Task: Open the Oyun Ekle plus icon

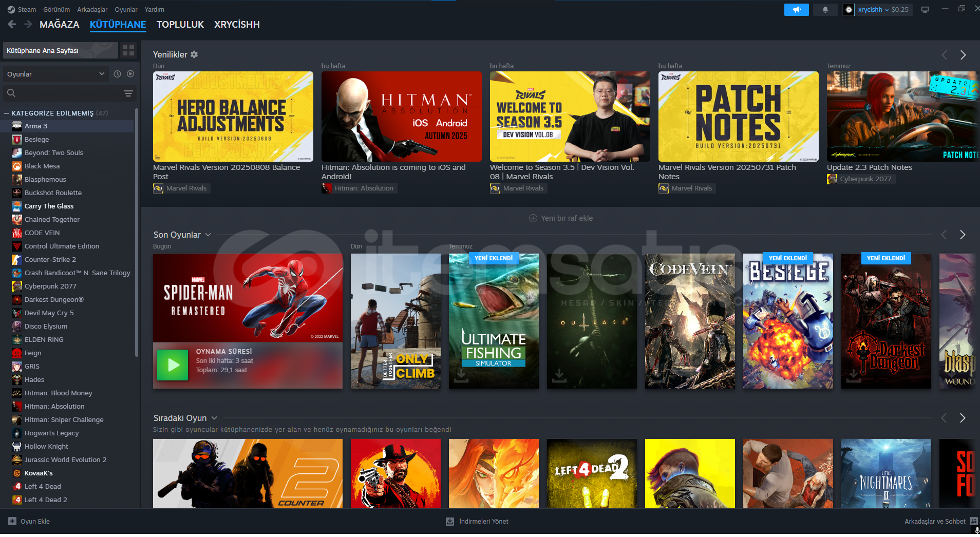Action: tap(12, 521)
